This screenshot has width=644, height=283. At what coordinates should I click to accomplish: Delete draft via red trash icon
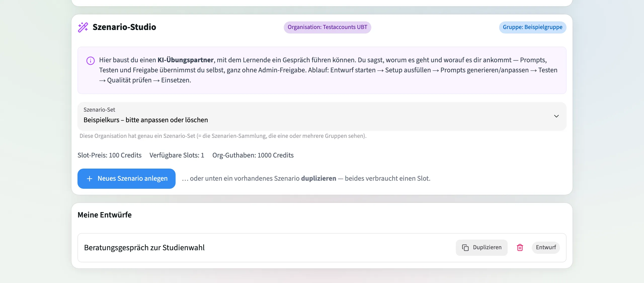(x=520, y=247)
